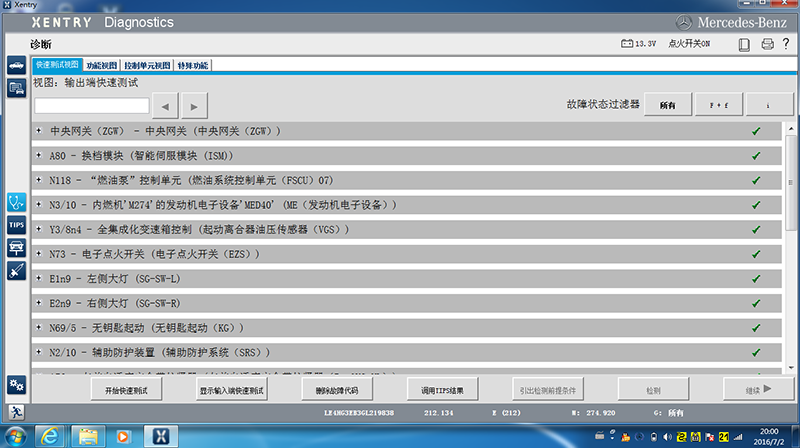Click the battery voltage indicator icon
The image size is (800, 448).
coord(627,44)
